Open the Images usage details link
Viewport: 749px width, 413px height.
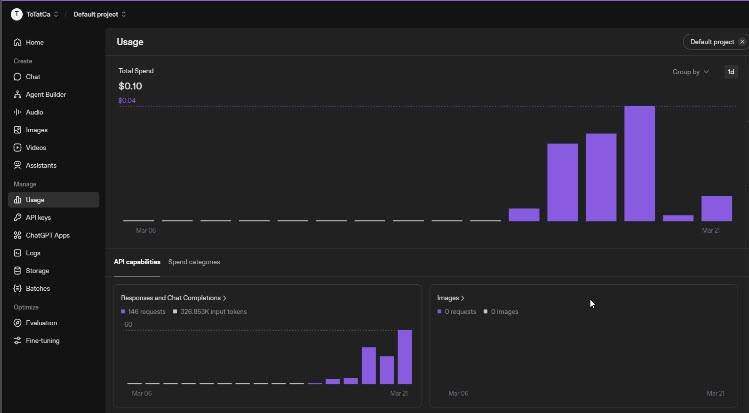(x=451, y=298)
